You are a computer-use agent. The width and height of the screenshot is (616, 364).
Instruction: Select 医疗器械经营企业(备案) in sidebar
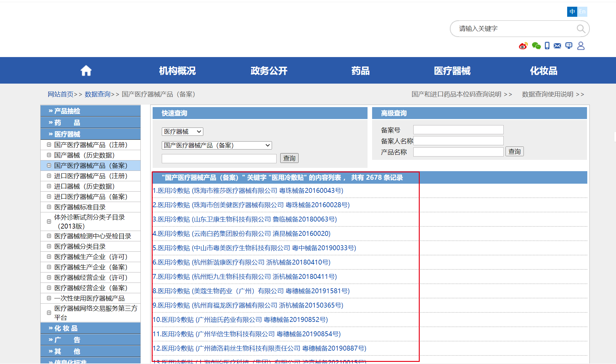pos(91,288)
